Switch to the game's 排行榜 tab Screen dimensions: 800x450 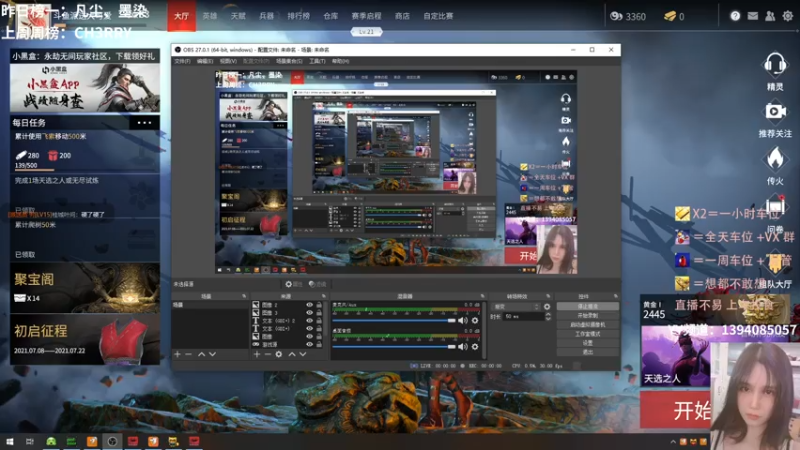click(298, 16)
